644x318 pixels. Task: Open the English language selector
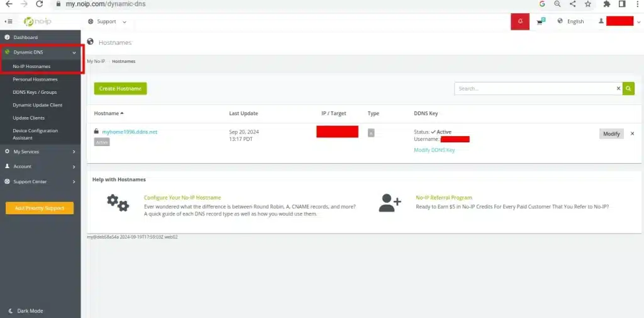[570, 21]
